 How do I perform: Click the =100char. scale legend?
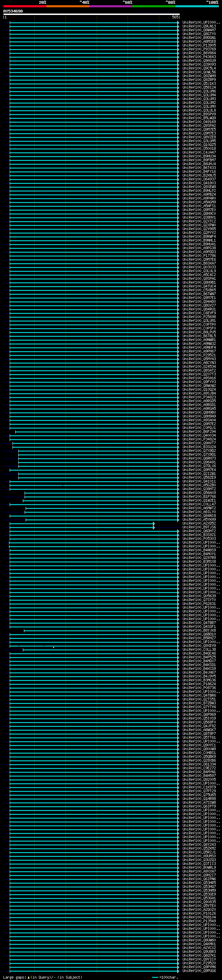click(165, 977)
